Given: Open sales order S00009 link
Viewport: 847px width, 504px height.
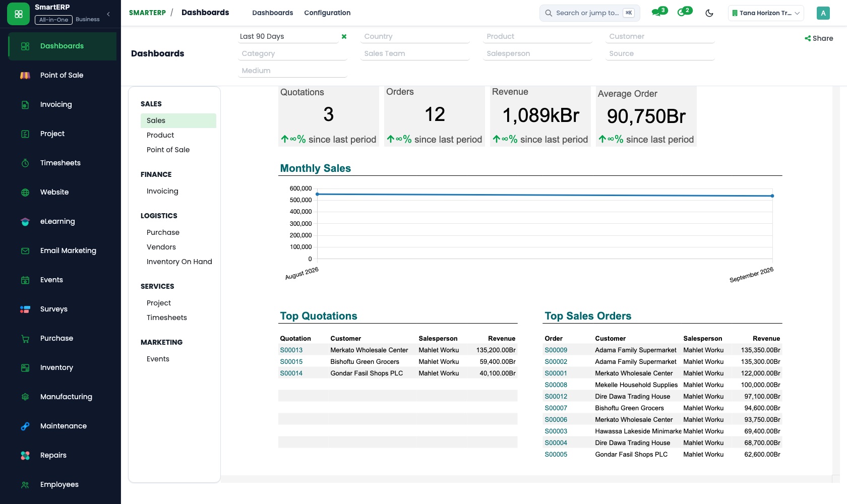Looking at the screenshot, I should [x=556, y=350].
